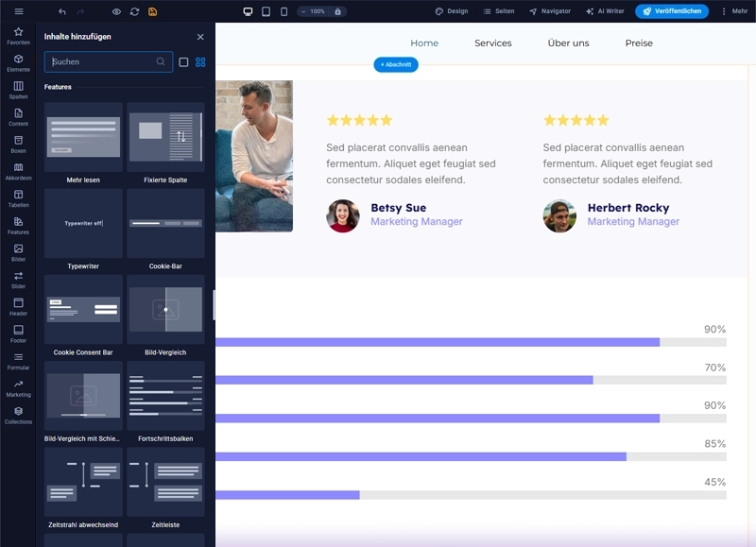Screen dimensions: 756x547
Task: Click the 45% progress bar
Action: pos(471,495)
